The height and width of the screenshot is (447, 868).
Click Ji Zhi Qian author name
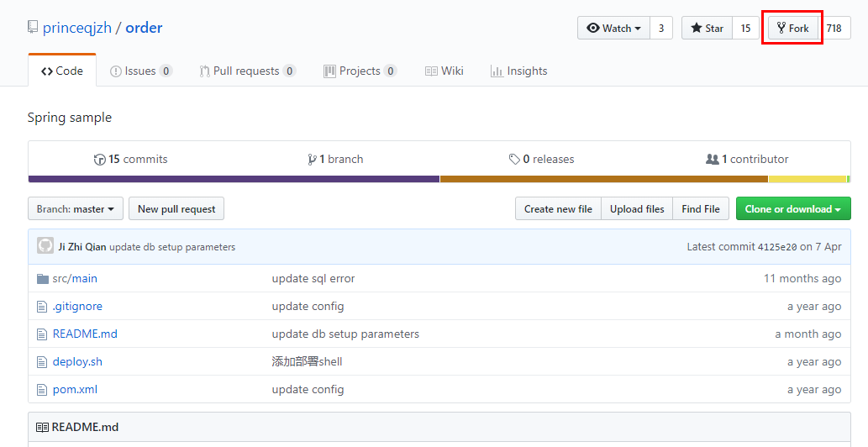tap(82, 247)
